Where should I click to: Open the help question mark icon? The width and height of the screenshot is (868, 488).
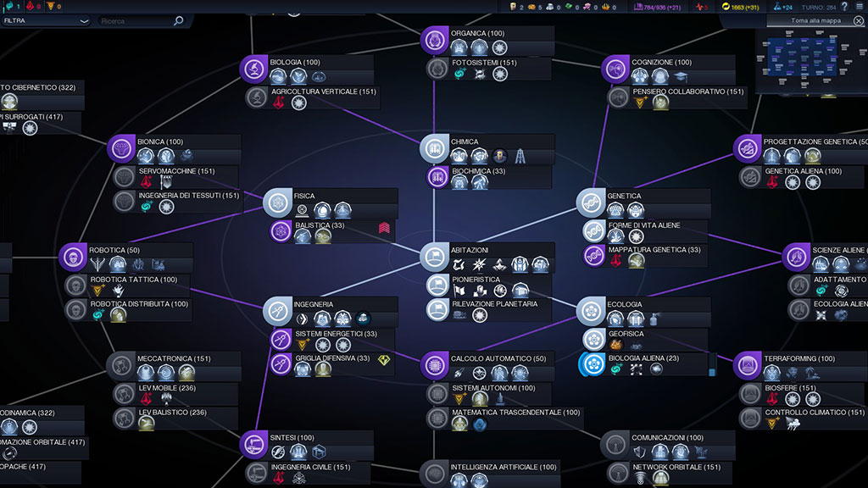844,7
